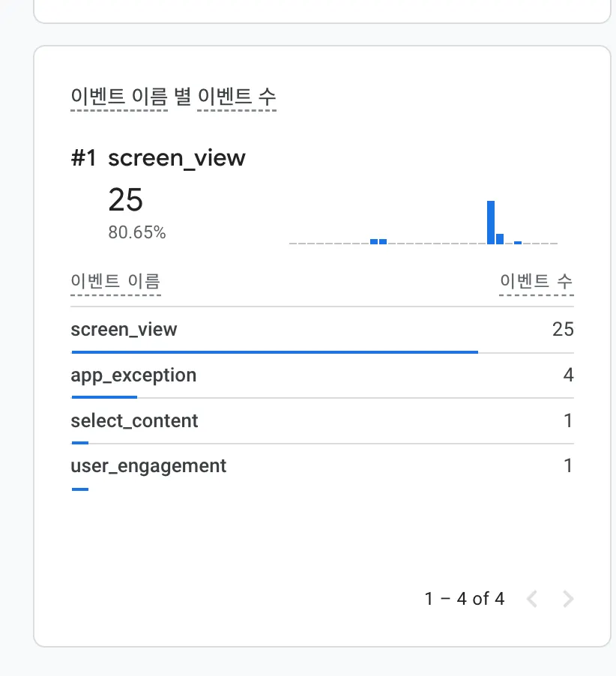The width and height of the screenshot is (616, 676).
Task: Click the tallest bar in the sparkline chart
Action: coord(491,222)
